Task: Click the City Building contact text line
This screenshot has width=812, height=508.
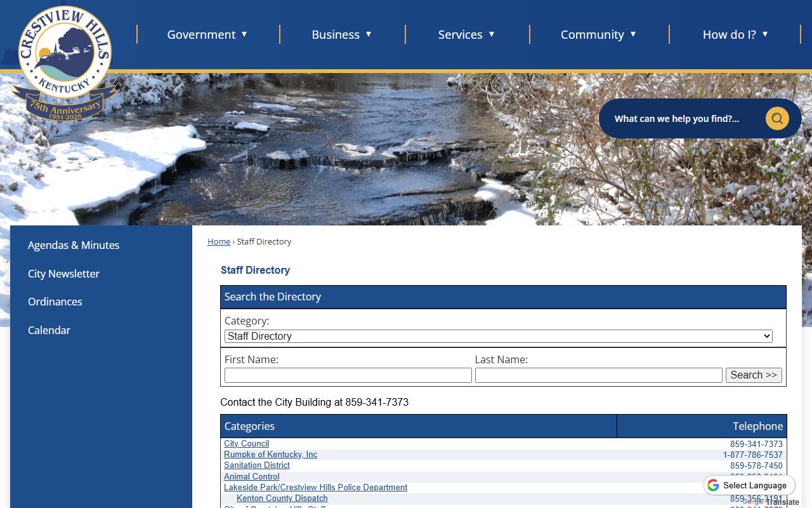Action: tap(315, 402)
